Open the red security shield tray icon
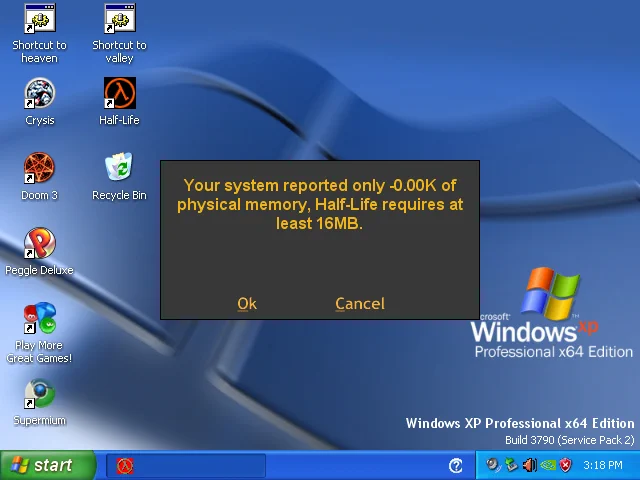 566,465
